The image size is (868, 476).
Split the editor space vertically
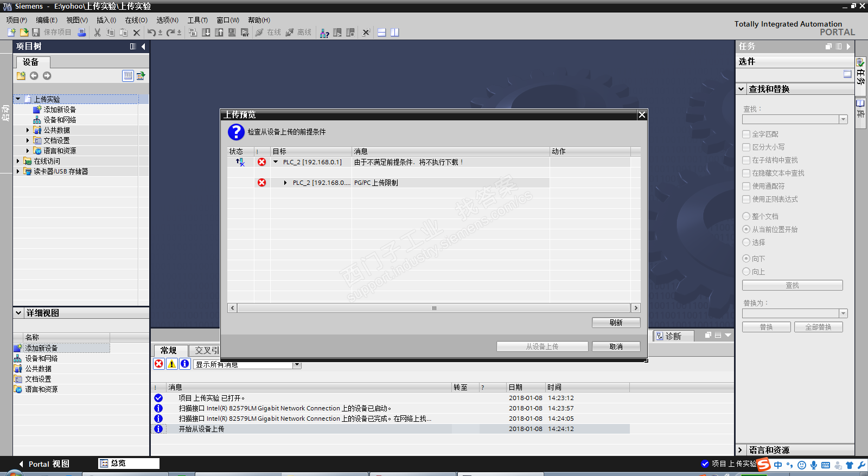395,33
